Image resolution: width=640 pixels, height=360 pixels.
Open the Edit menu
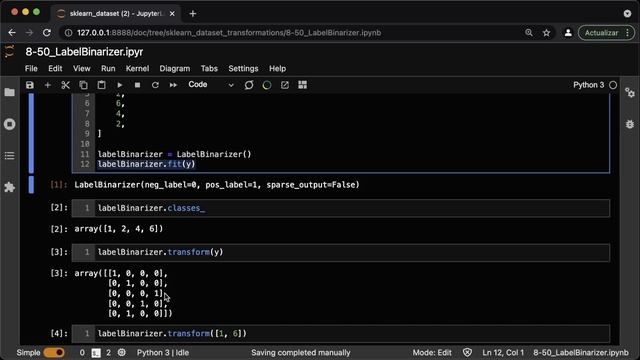tap(55, 69)
